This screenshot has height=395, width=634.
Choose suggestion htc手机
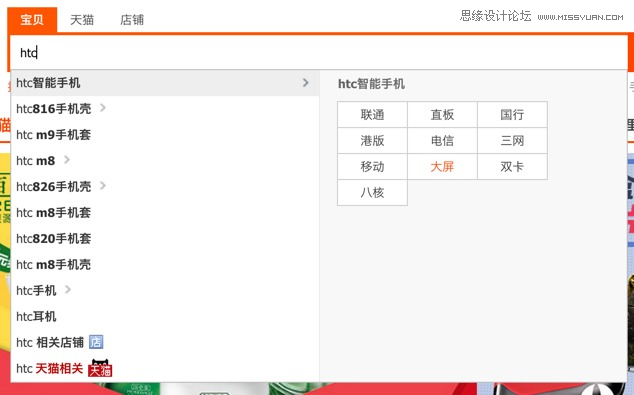[36, 290]
